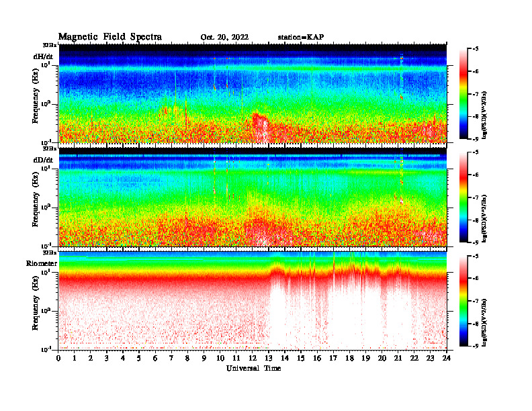Image resolution: width=532 pixels, height=411 pixels.
Task: Click the hour 19 tick label on time axis
Action: tap(365, 358)
